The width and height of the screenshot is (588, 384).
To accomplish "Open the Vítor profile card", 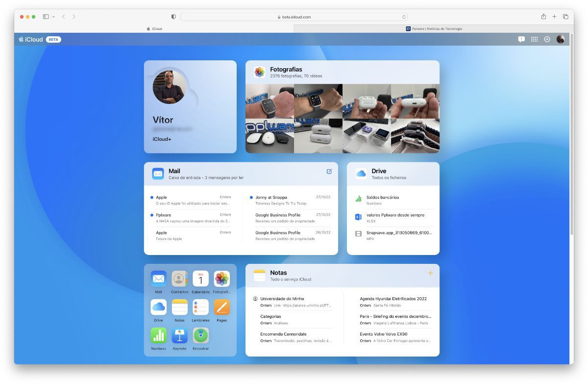I will tap(190, 107).
